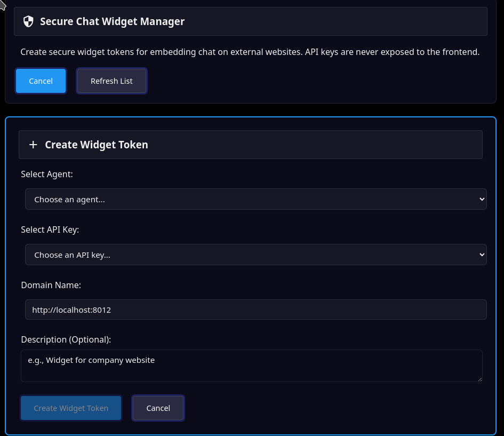Click the plus icon beside Create Widget Token

[x=33, y=145]
